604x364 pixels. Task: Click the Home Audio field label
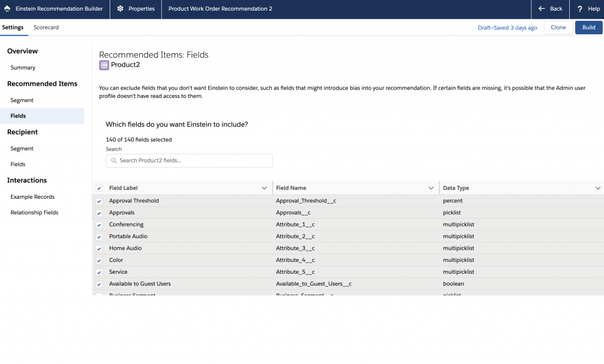(125, 248)
